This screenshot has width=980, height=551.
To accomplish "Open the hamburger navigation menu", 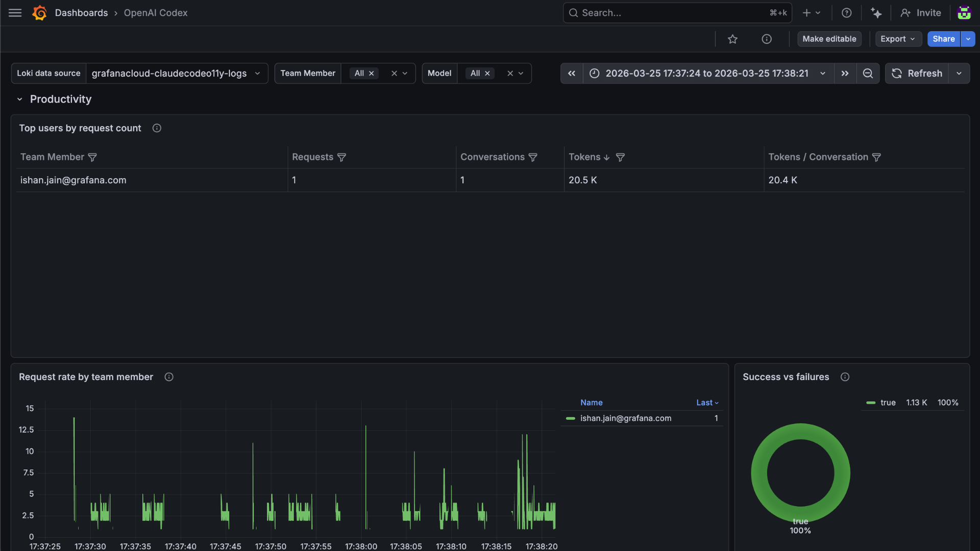I will (x=15, y=13).
